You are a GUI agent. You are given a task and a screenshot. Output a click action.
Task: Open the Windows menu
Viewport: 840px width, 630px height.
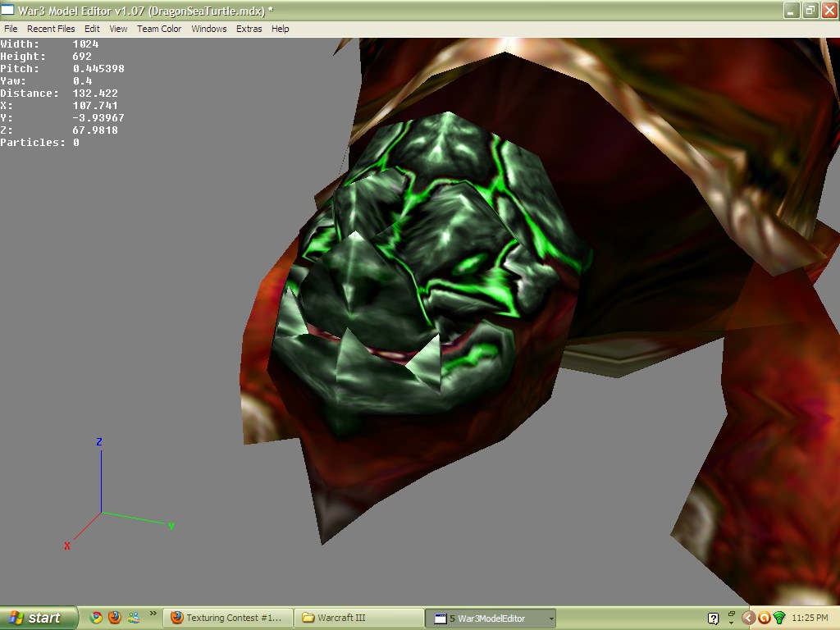[x=209, y=29]
